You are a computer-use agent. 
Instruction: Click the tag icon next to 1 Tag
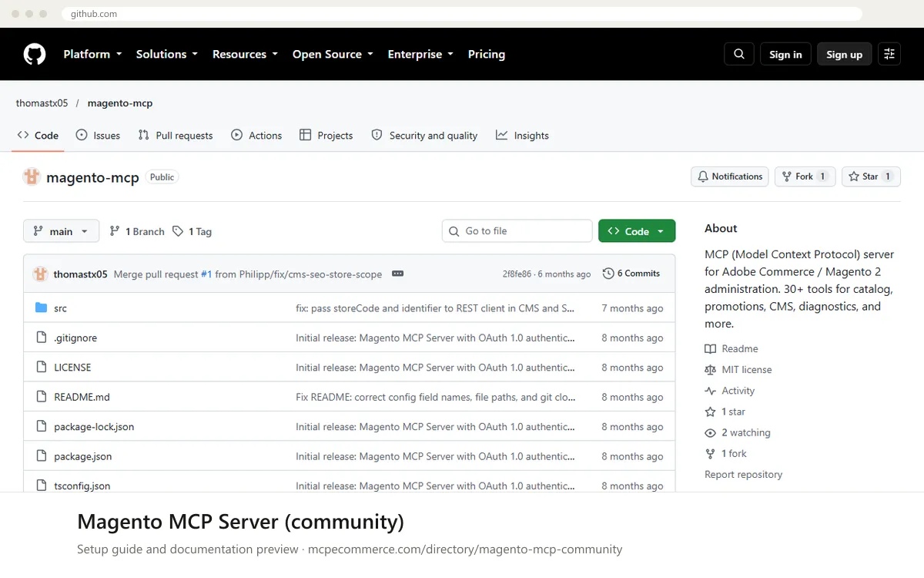click(x=178, y=231)
